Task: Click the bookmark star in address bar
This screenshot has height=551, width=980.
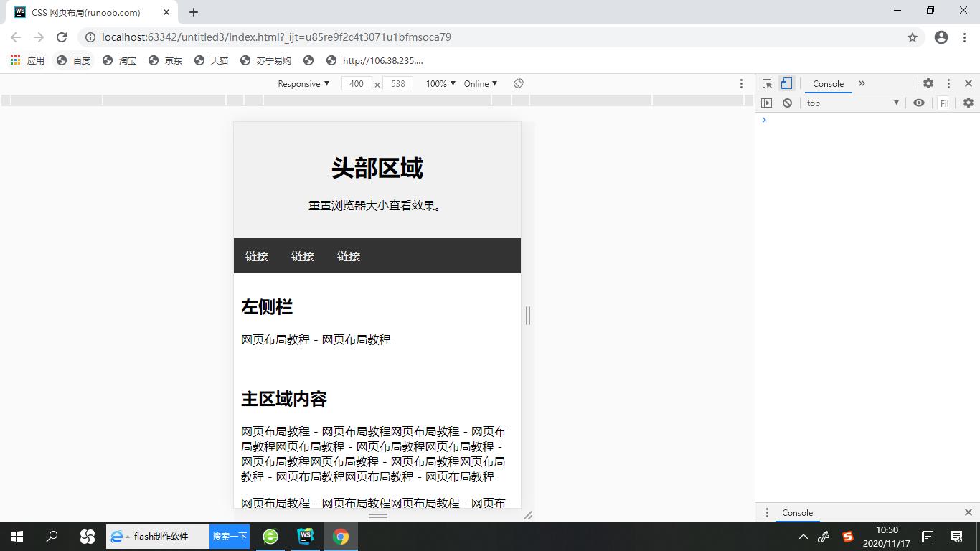Action: tap(912, 37)
